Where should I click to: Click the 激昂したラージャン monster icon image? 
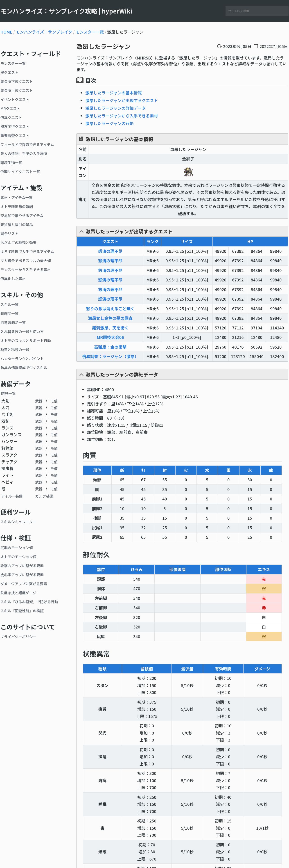click(x=188, y=172)
